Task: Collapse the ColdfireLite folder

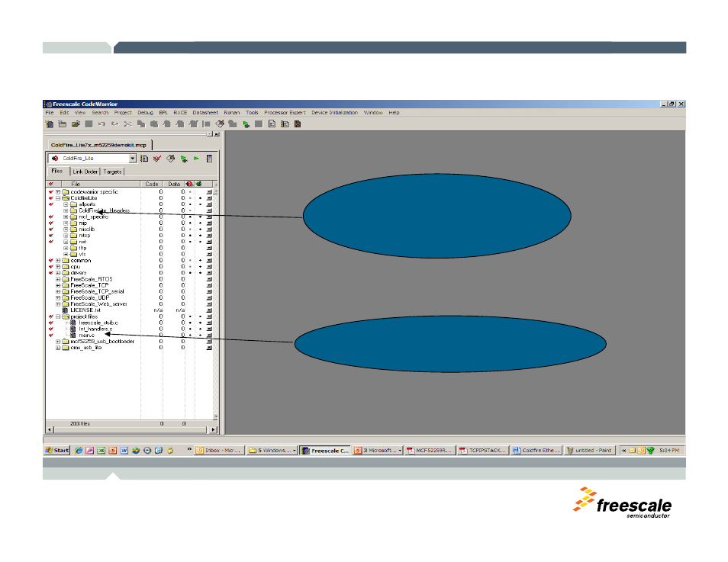Action: tap(58, 198)
